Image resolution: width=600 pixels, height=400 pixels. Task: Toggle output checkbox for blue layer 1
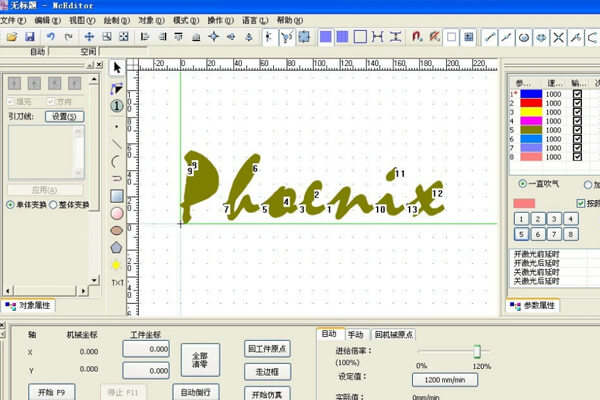pyautogui.click(x=578, y=94)
